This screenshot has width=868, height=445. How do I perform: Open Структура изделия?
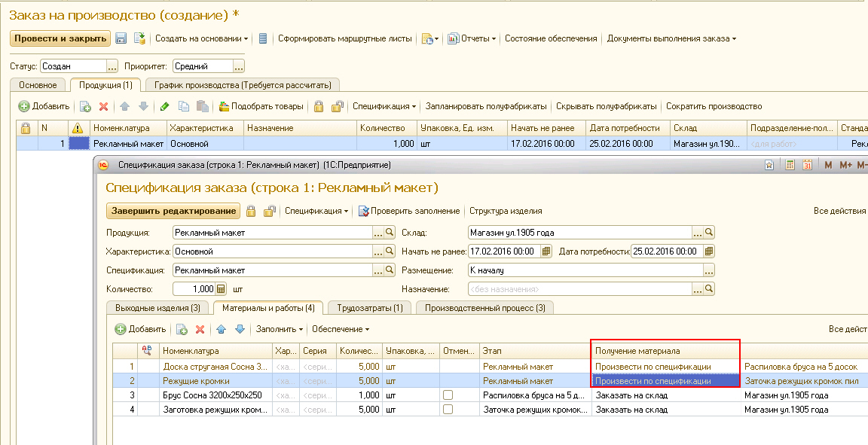506,211
